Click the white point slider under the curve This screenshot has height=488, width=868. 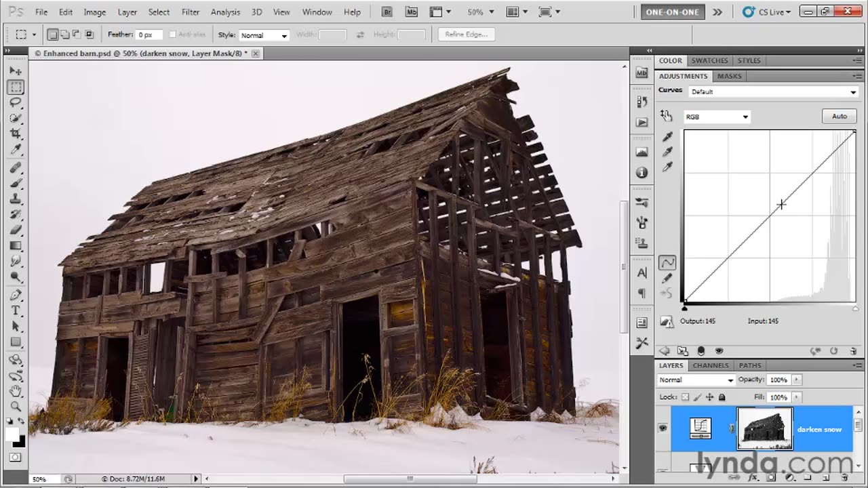855,307
